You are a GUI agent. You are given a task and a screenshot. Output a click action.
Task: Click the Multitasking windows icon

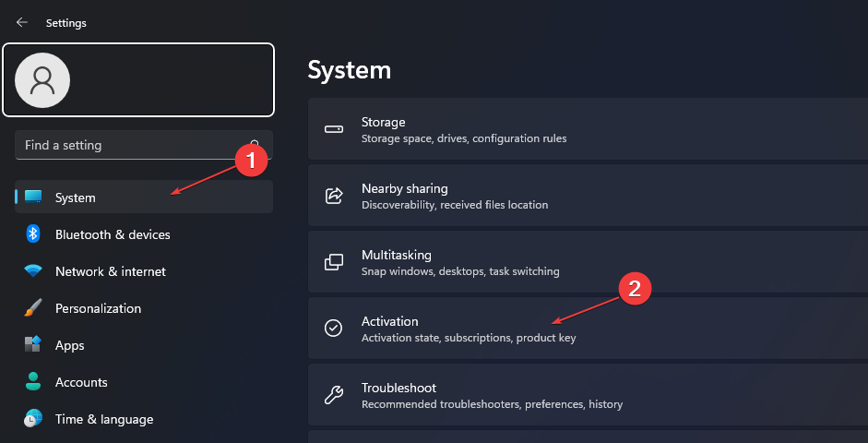point(333,262)
